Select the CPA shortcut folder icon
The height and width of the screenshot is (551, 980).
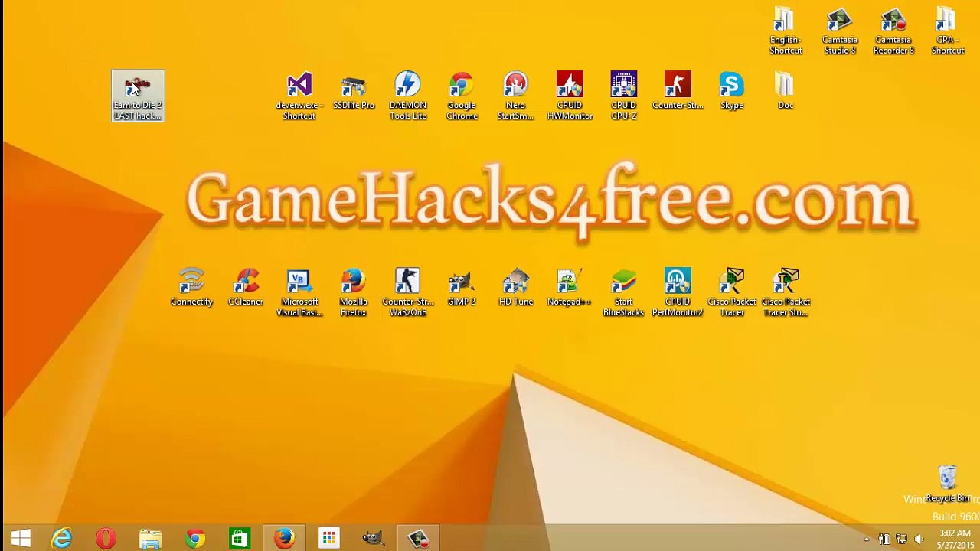948,31
